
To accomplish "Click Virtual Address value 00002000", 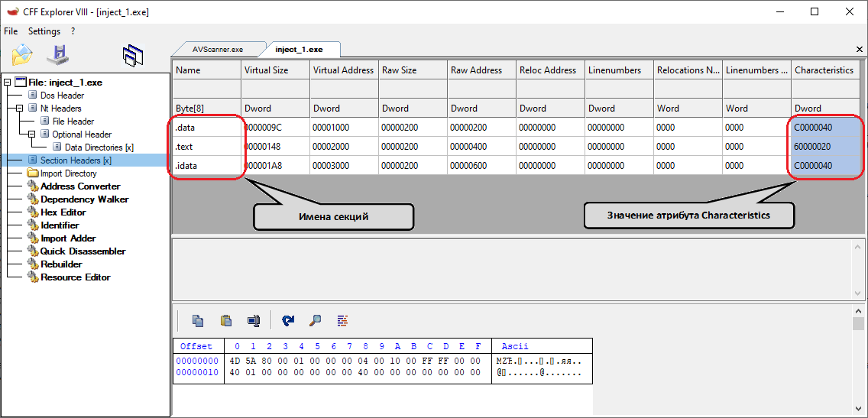I will (x=344, y=147).
